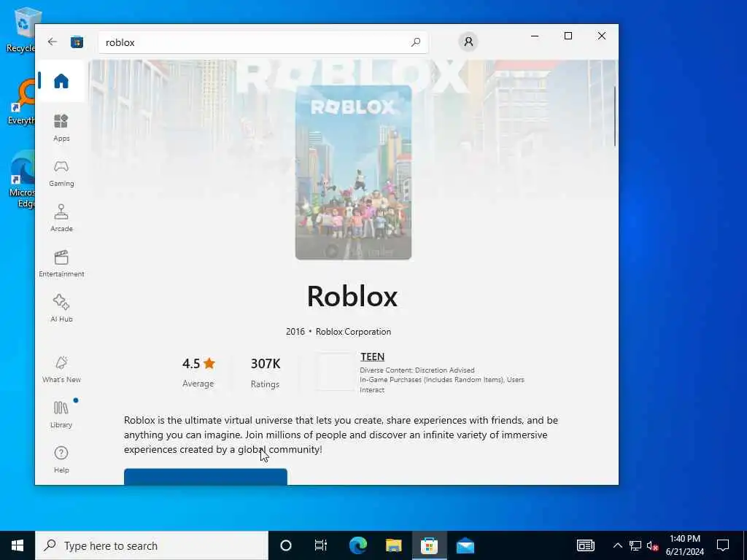
Task: Click the network status tray icon
Action: tap(635, 545)
